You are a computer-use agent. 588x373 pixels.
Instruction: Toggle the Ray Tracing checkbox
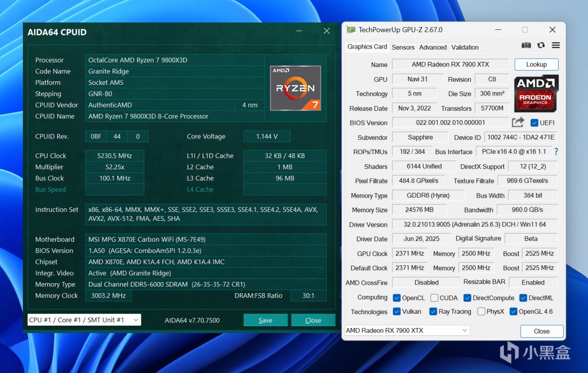tap(433, 312)
